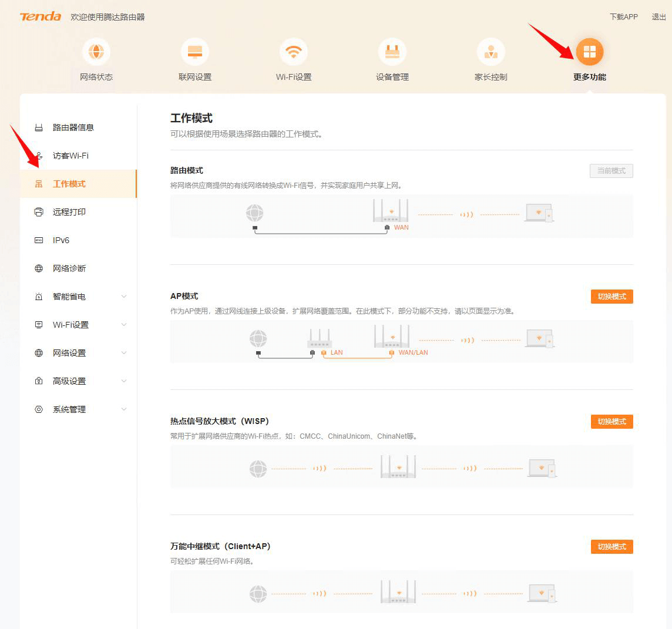This screenshot has width=672, height=629.
Task: Open the 设备管理 icon
Action: click(x=392, y=52)
